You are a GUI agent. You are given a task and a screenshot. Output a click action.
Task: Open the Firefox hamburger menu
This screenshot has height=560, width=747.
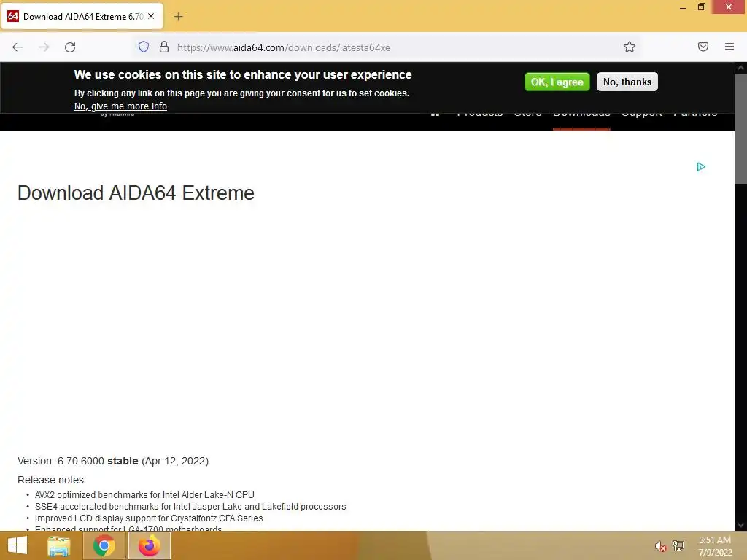click(x=729, y=47)
